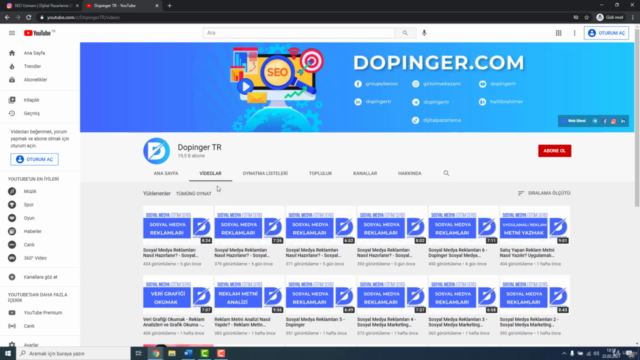Open Kanallara göz at in sidebar
640x360 pixels.
[40, 277]
